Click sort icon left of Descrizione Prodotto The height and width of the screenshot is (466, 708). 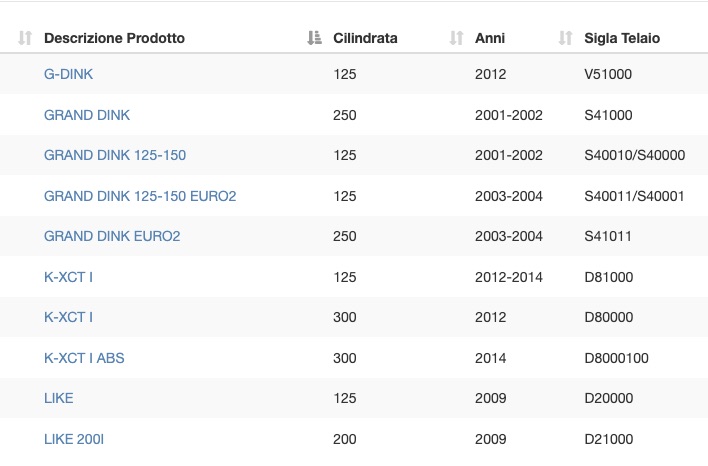(x=25, y=38)
